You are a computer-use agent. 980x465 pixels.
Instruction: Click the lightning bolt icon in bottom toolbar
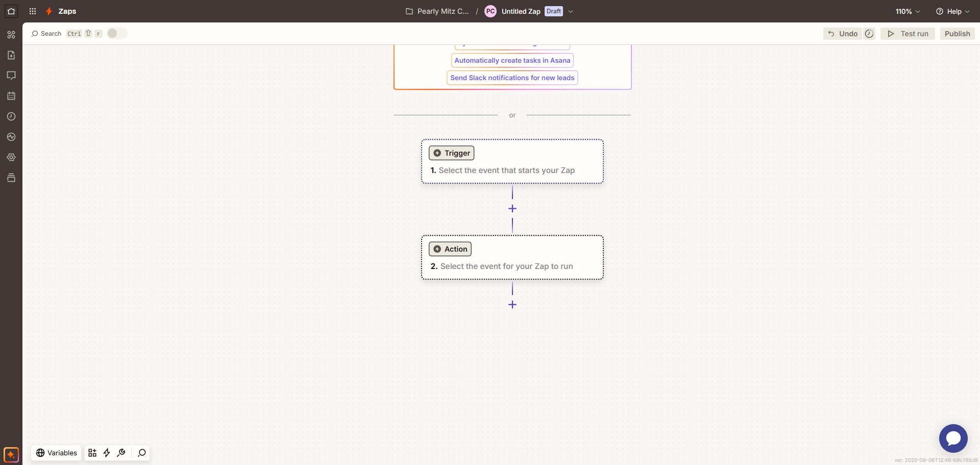tap(107, 453)
